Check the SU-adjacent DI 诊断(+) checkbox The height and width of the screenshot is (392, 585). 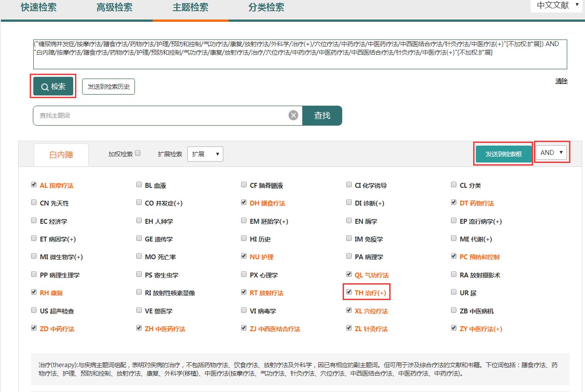[x=349, y=202]
